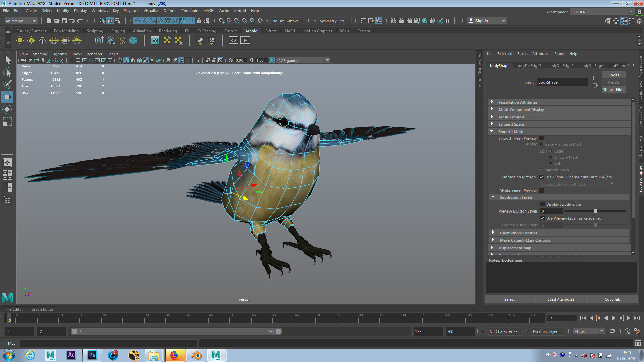Open the Animation menu set dropdown

pos(21,21)
